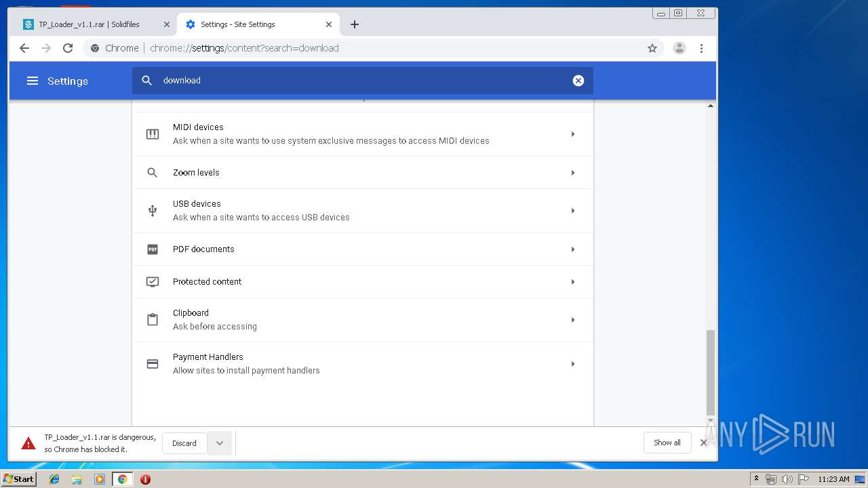868x488 pixels.
Task: Close the download shelf
Action: [x=704, y=443]
